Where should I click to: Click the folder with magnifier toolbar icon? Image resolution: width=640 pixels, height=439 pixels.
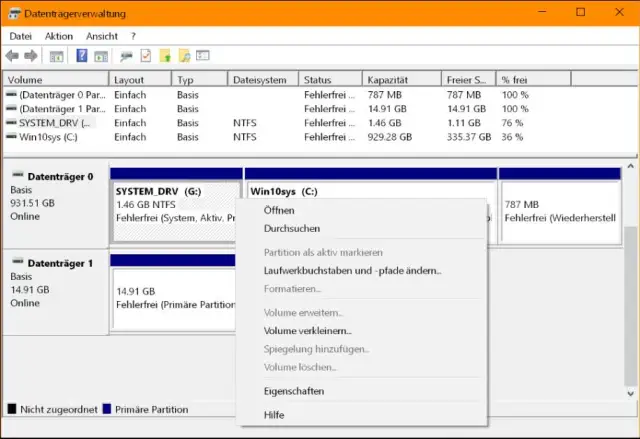pyautogui.click(x=183, y=56)
